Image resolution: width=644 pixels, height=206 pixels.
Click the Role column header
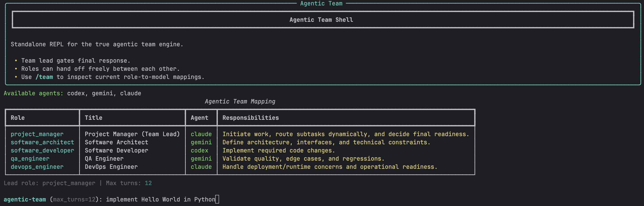[18, 118]
